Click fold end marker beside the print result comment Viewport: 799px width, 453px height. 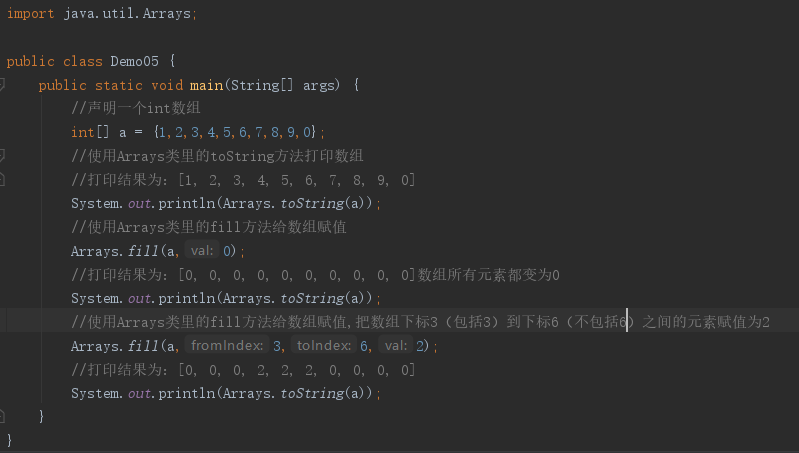(3, 180)
